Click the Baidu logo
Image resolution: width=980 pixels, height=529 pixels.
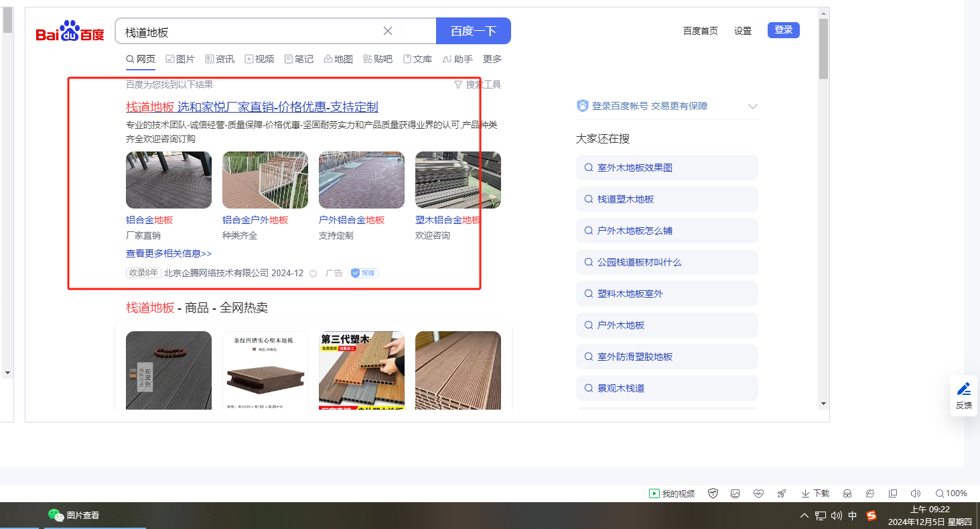(x=70, y=32)
